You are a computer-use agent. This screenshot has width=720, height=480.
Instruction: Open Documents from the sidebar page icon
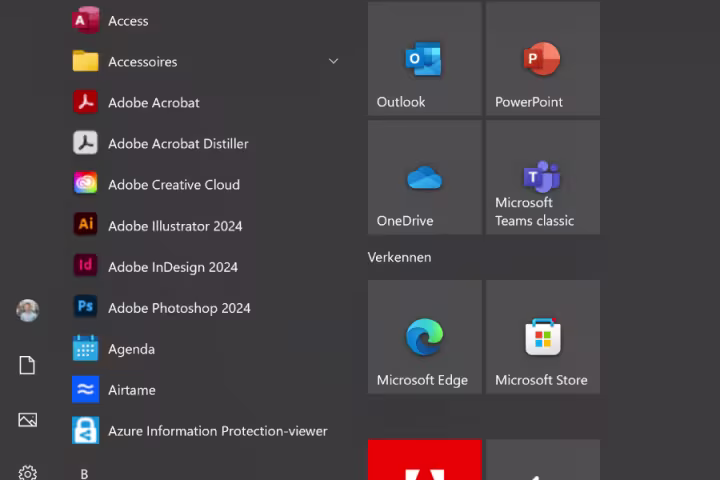27,365
